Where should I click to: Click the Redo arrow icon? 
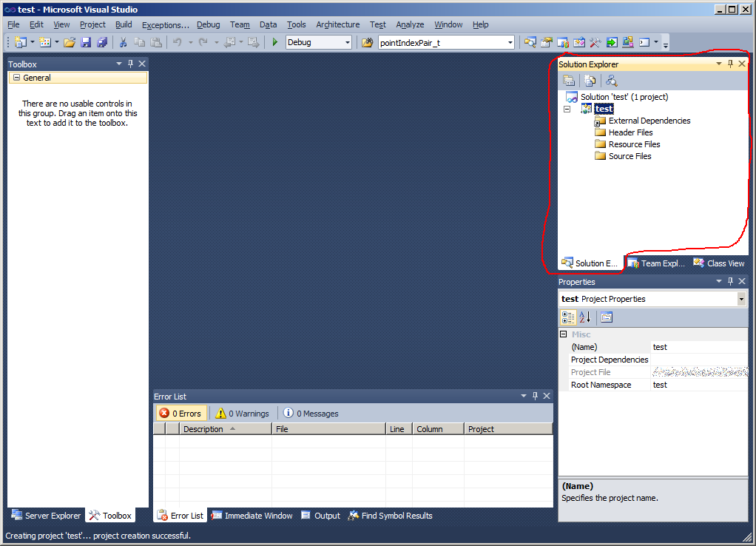pos(203,42)
